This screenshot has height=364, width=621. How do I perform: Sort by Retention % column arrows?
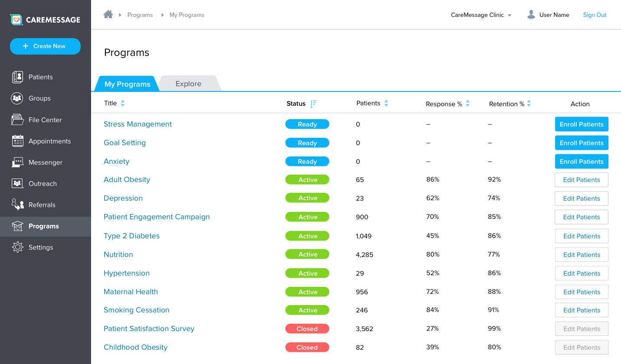[x=529, y=104]
